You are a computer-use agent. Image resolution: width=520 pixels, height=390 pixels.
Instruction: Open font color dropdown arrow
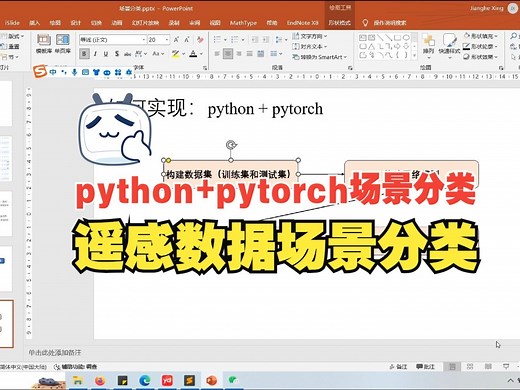(201, 54)
